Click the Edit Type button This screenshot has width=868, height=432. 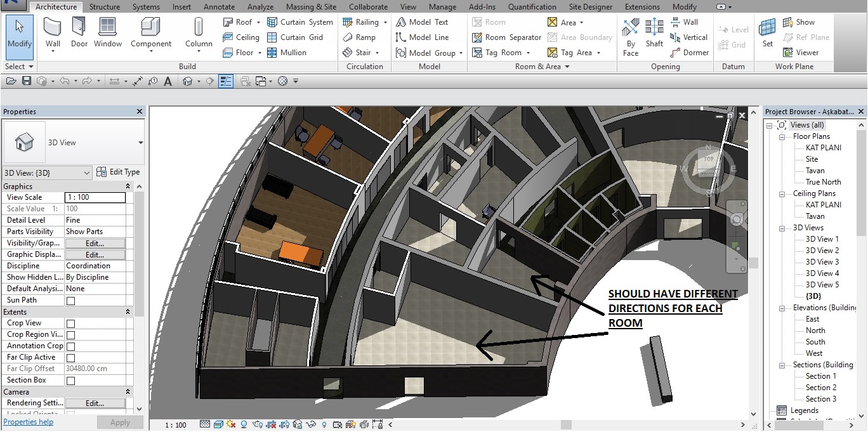point(118,172)
